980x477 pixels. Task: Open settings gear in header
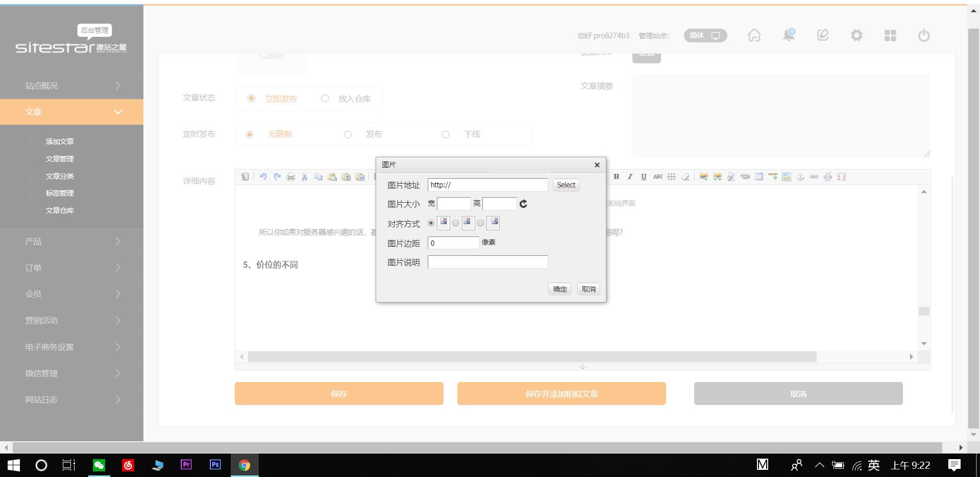tap(856, 35)
